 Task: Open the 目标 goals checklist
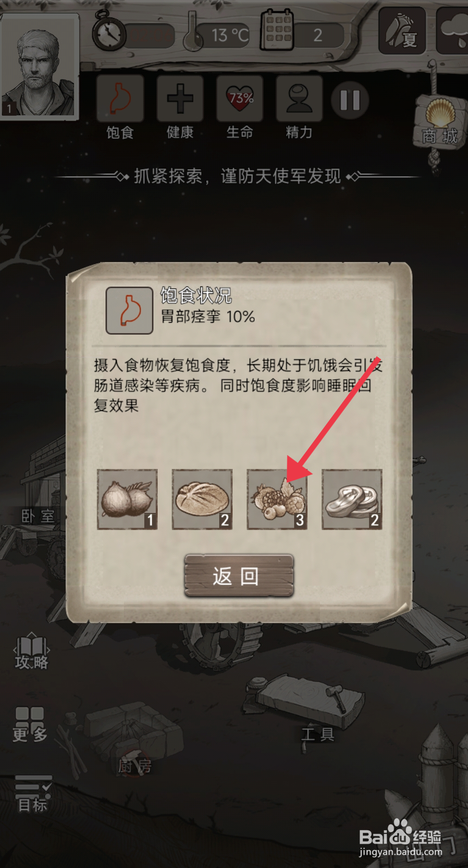pos(33,794)
